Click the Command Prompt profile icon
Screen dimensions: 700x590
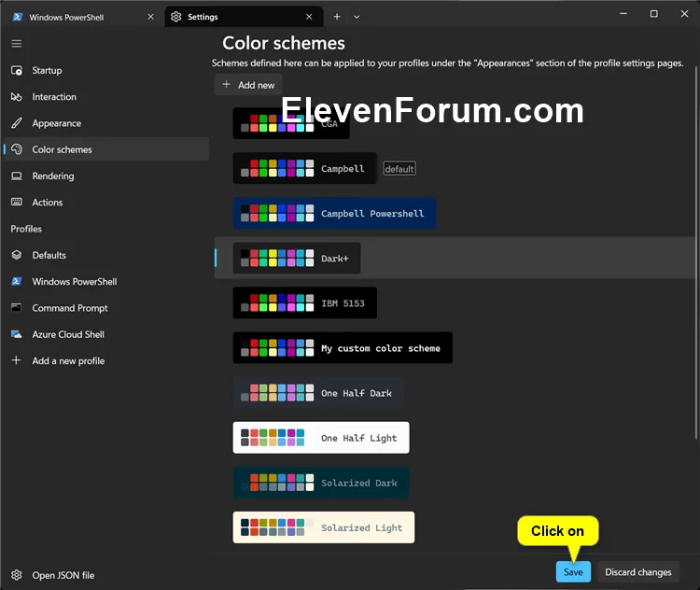[17, 307]
